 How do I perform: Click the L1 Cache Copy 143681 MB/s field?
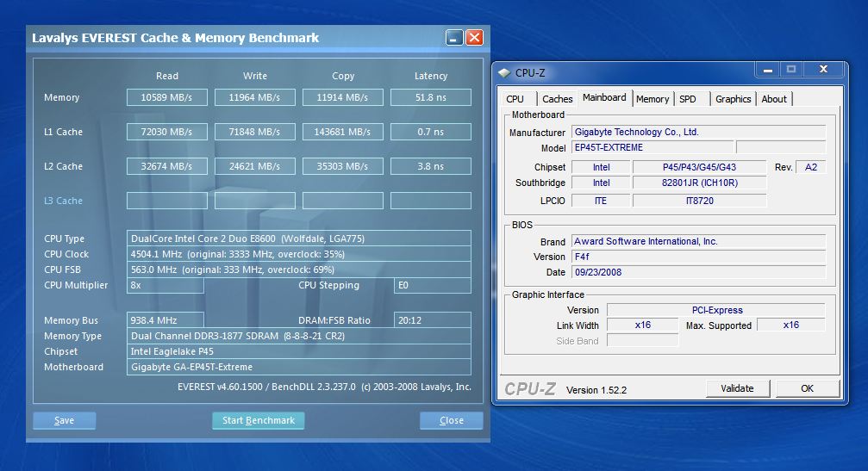[343, 132]
